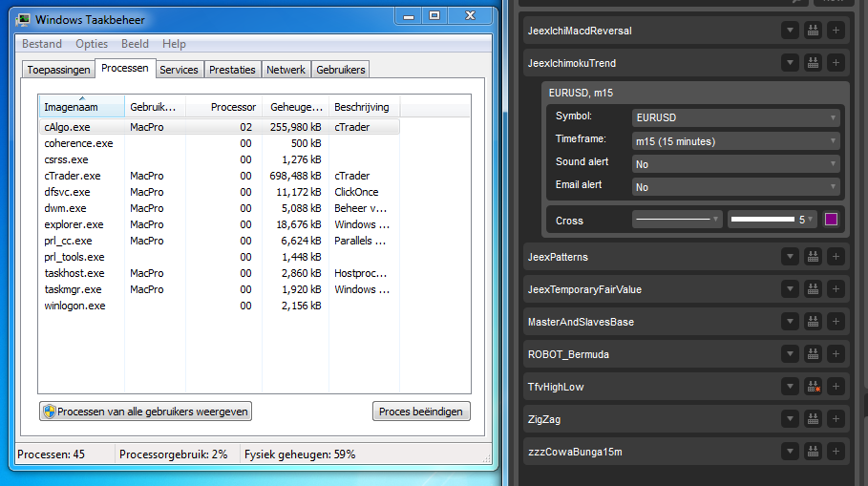Collapse the JeexIchimokuTrend arrow
The image size is (868, 486).
click(x=790, y=63)
